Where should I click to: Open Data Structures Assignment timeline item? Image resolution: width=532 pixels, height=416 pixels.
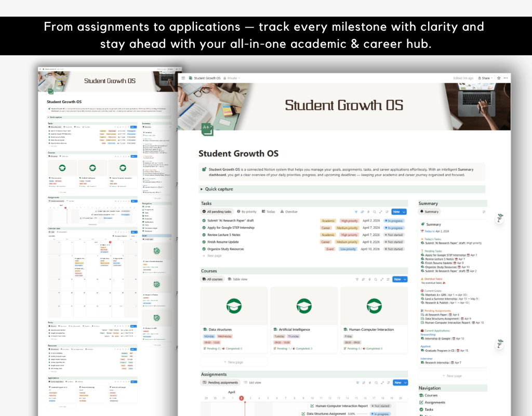point(326,414)
